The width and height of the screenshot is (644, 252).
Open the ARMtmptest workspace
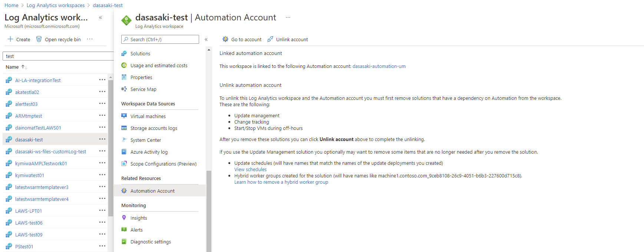pyautogui.click(x=29, y=116)
